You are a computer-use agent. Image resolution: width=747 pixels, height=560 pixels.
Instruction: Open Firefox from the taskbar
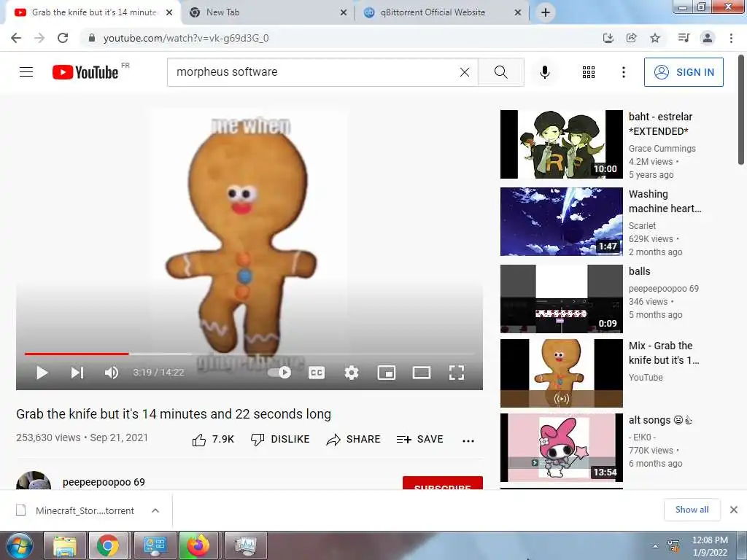(198, 545)
